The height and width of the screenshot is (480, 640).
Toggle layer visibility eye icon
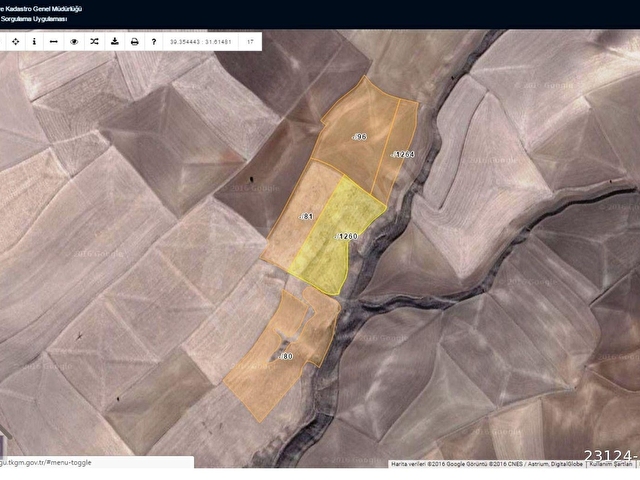pos(74,42)
